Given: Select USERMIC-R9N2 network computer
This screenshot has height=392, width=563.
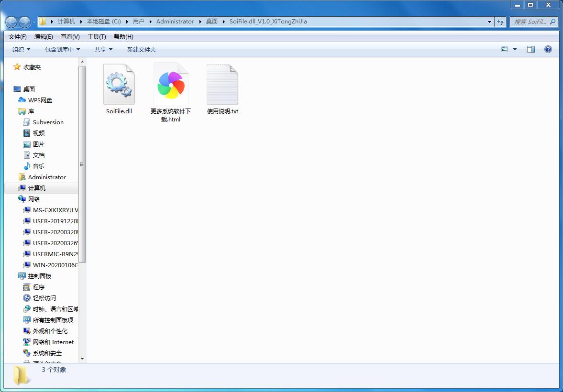Looking at the screenshot, I should pos(55,254).
